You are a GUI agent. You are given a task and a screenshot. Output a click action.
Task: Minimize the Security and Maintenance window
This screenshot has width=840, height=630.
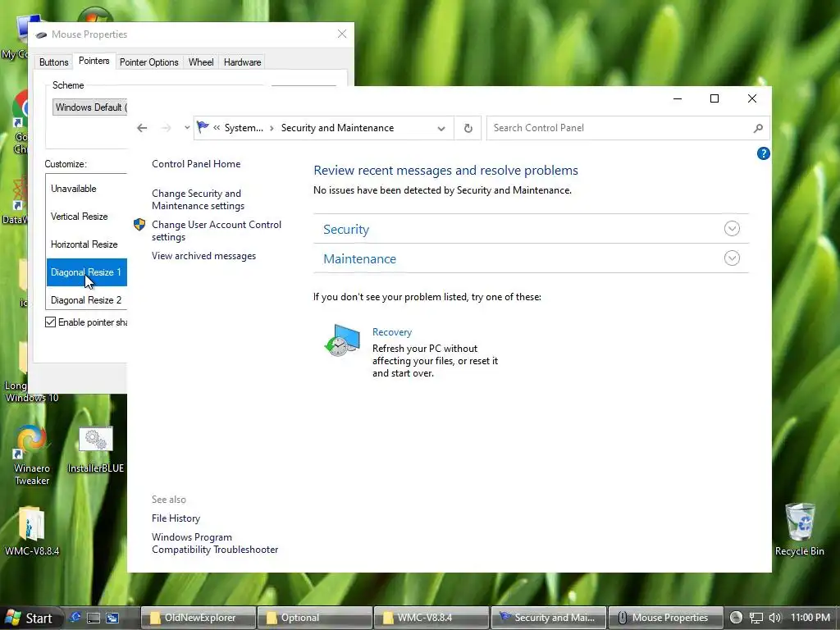point(678,98)
